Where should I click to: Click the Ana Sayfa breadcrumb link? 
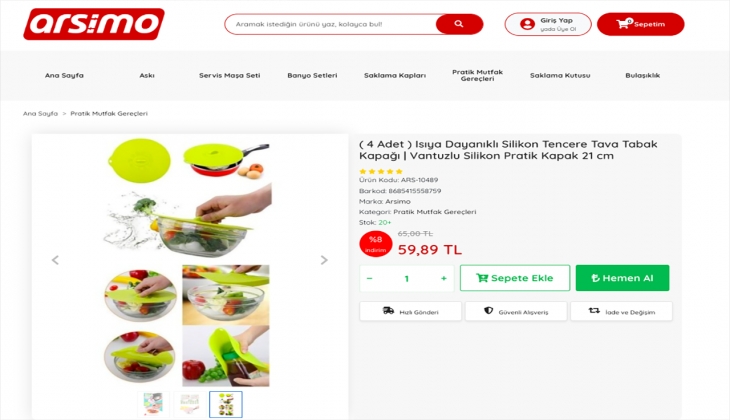[x=41, y=114]
